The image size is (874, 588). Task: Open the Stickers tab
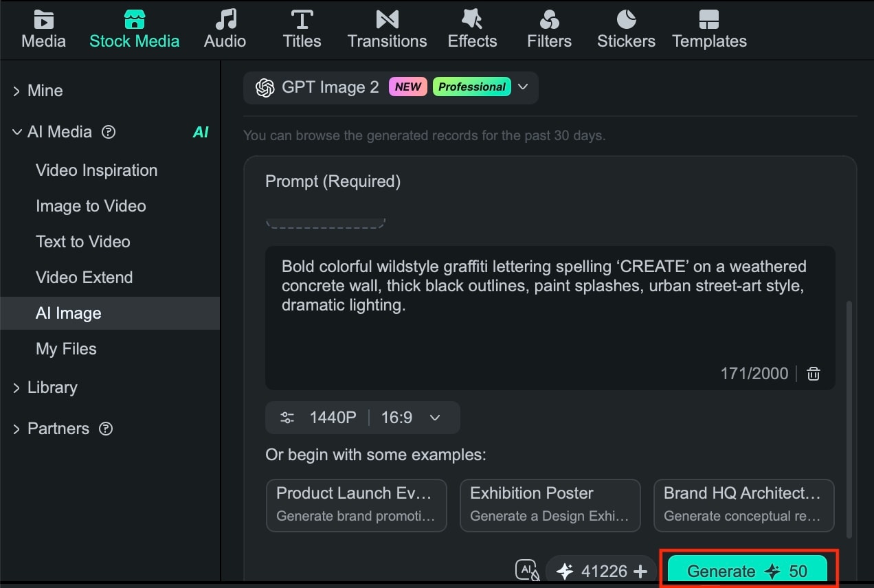click(626, 30)
